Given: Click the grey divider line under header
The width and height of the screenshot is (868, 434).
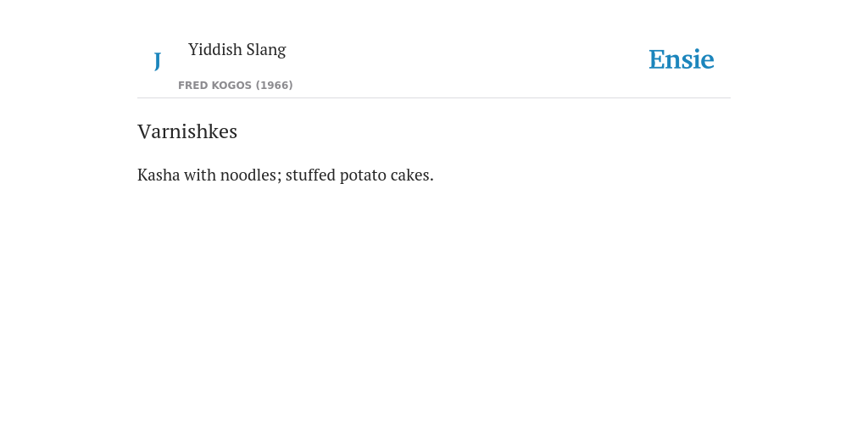Looking at the screenshot, I should coord(434,98).
